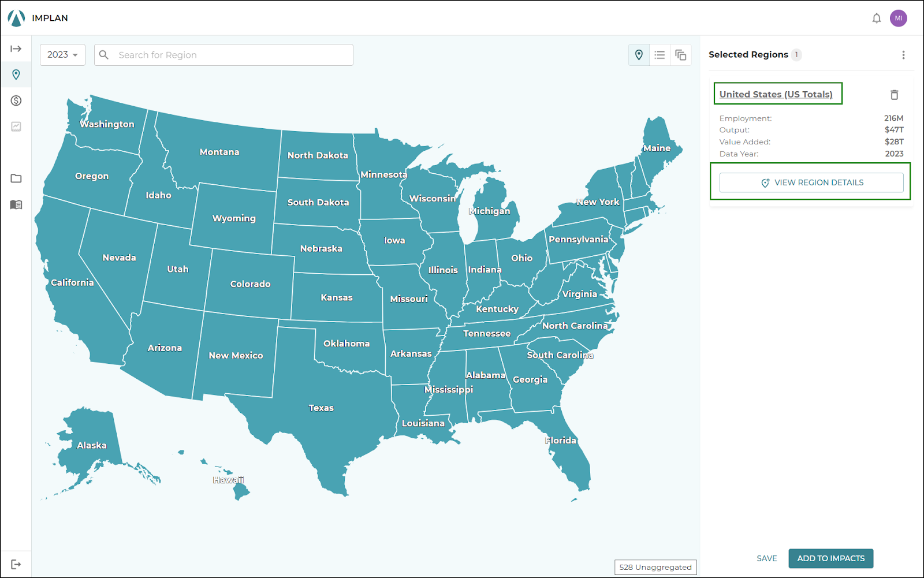This screenshot has height=578, width=924.
Task: Switch to map view pin button
Action: [639, 55]
